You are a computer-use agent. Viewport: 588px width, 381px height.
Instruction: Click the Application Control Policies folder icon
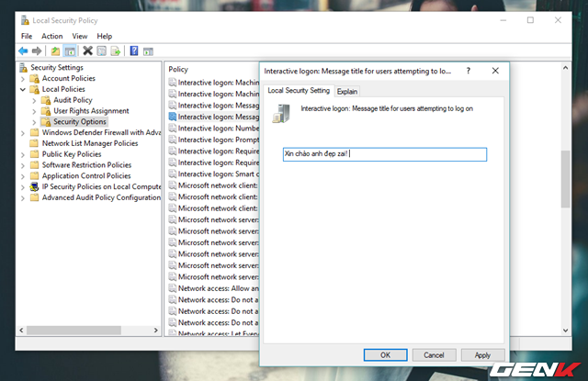[x=35, y=175]
